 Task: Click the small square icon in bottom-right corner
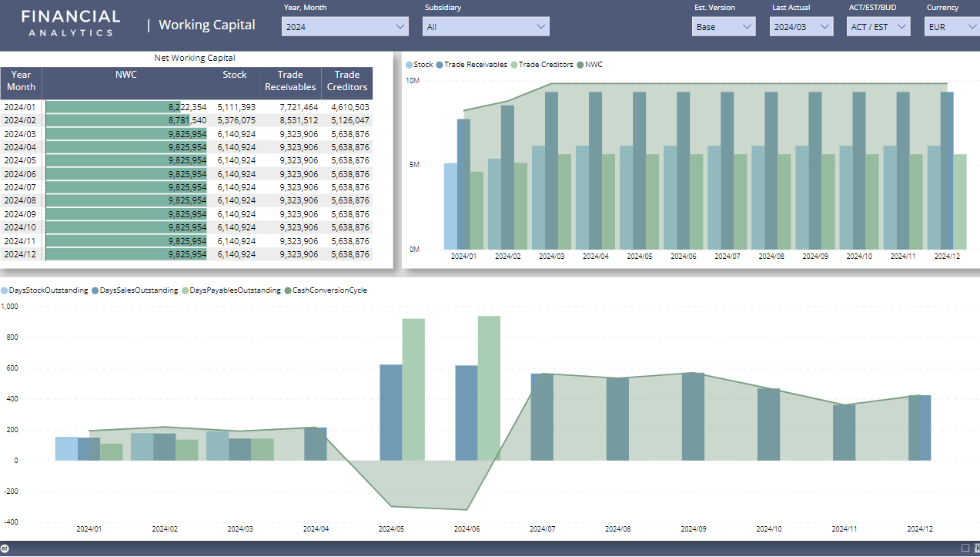(965, 548)
